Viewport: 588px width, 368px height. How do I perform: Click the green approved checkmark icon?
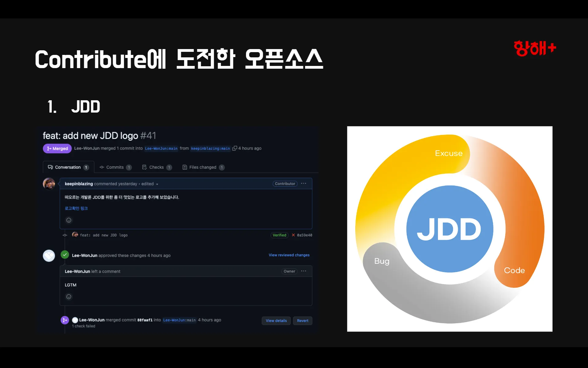point(65,255)
